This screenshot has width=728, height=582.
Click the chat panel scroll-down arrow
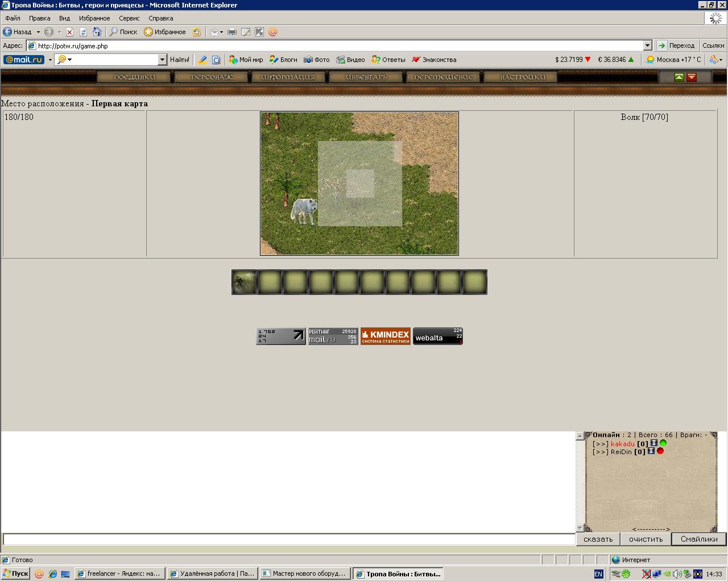(x=580, y=528)
